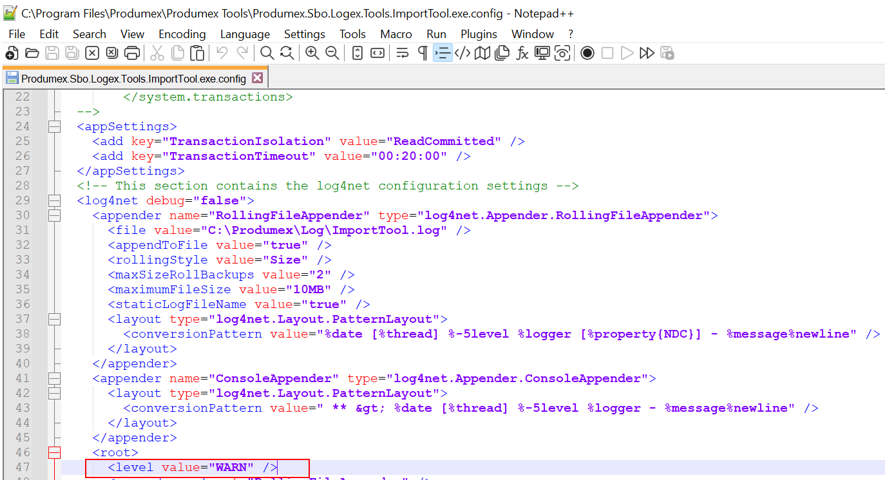Run macro multiple times icon

(x=647, y=54)
